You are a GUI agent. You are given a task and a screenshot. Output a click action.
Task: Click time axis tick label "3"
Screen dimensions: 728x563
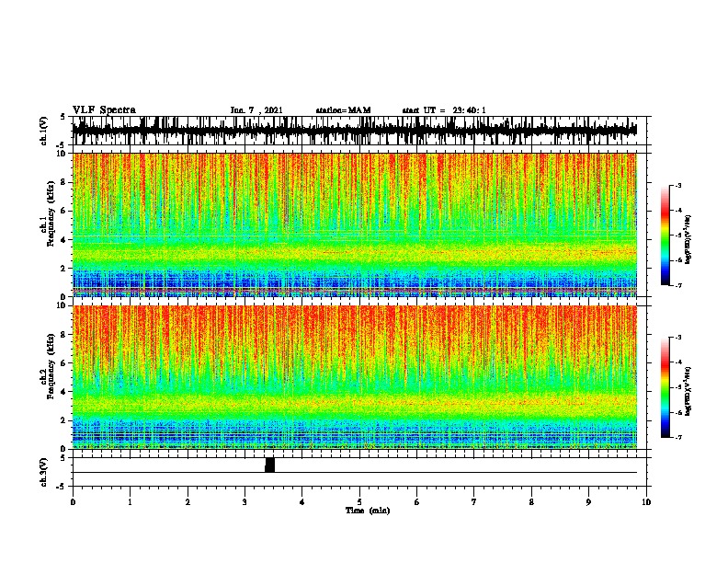coord(245,501)
